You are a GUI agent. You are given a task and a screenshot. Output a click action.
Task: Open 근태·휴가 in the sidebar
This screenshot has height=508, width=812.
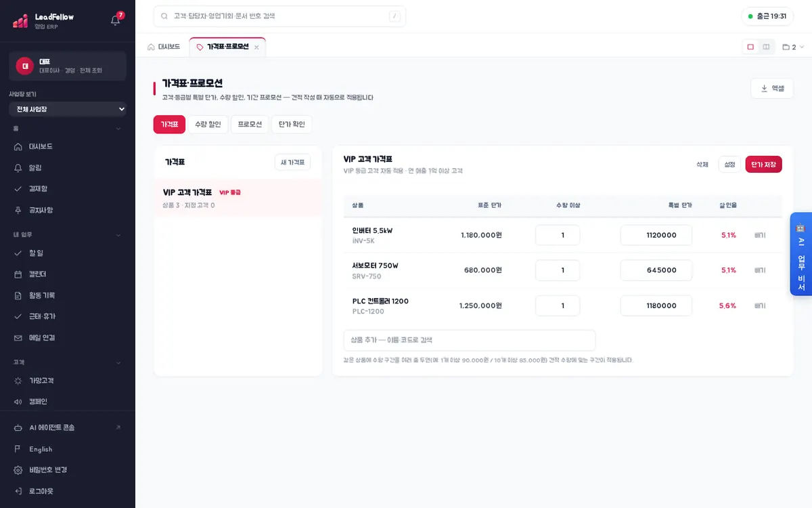coord(68,316)
